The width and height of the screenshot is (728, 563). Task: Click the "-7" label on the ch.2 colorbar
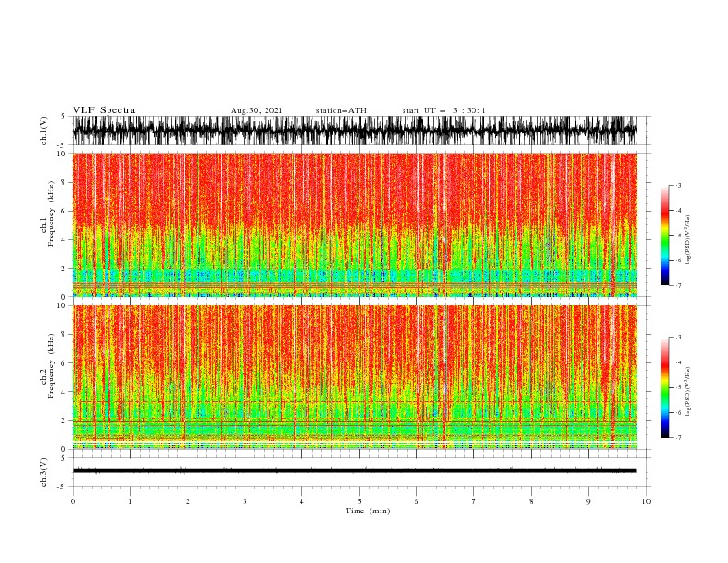click(678, 437)
